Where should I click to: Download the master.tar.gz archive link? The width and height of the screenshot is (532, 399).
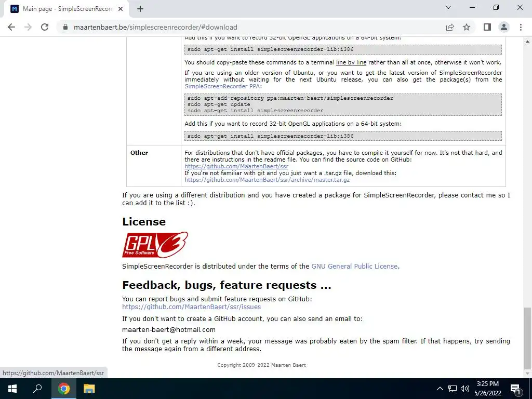pos(267,180)
